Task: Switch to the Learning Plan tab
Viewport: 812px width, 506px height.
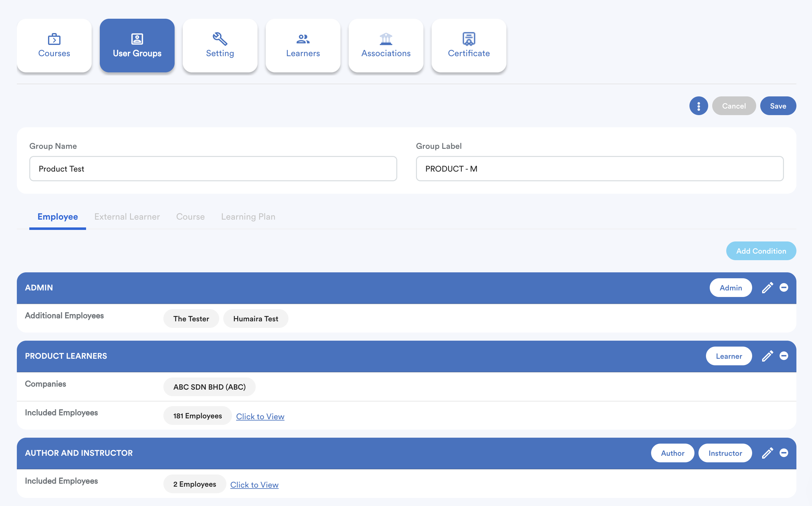Action: point(248,217)
